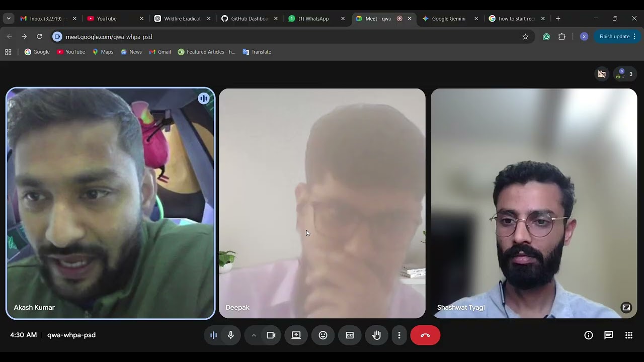Mute microphone in Meet toolbar
The width and height of the screenshot is (644, 362).
coord(231,335)
